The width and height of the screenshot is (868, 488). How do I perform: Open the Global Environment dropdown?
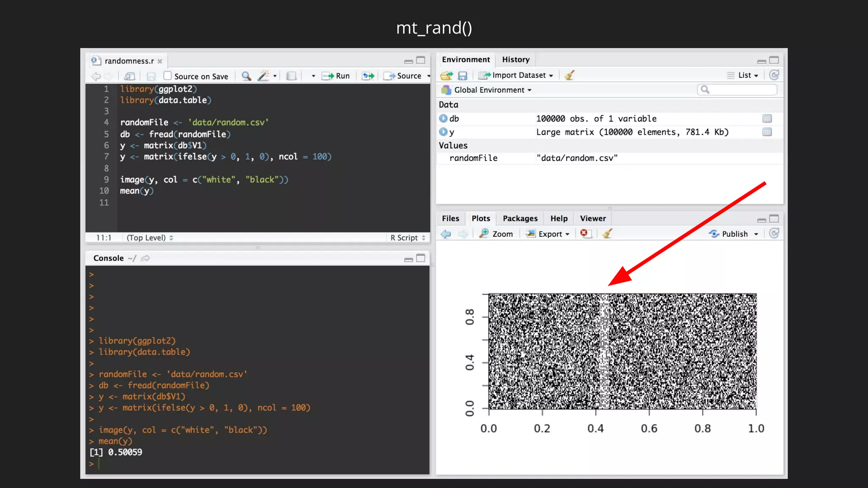pyautogui.click(x=487, y=90)
